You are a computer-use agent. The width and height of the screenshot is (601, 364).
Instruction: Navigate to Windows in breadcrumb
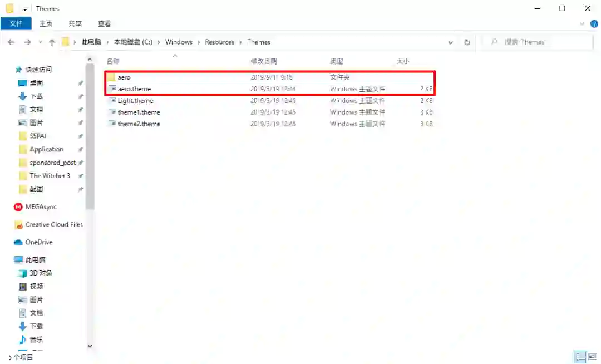179,42
